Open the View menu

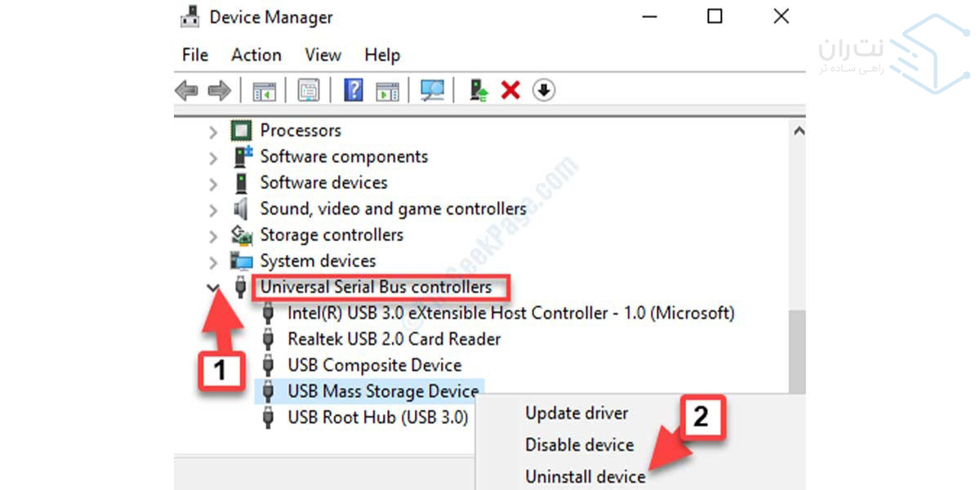click(x=323, y=55)
